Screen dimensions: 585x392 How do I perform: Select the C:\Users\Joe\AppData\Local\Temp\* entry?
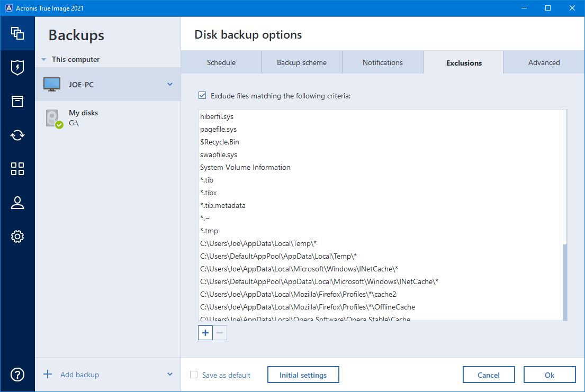click(x=381, y=243)
